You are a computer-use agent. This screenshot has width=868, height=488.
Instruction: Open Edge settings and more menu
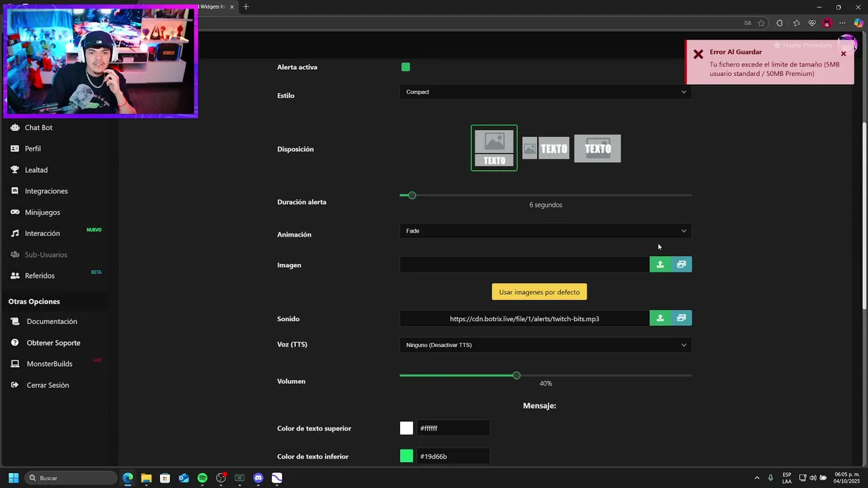coord(842,23)
